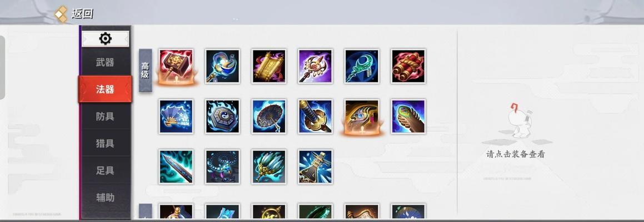This screenshot has height=222, width=644.
Task: Open the 猎具 category tab
Action: pos(105,144)
